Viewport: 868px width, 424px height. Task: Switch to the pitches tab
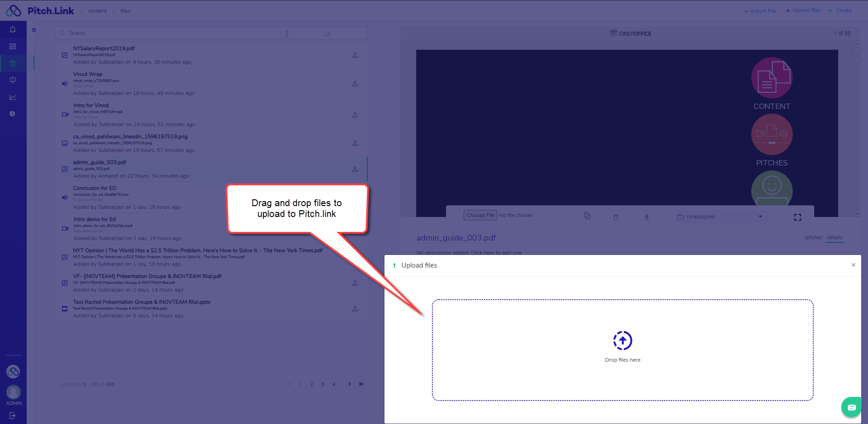[x=813, y=237]
